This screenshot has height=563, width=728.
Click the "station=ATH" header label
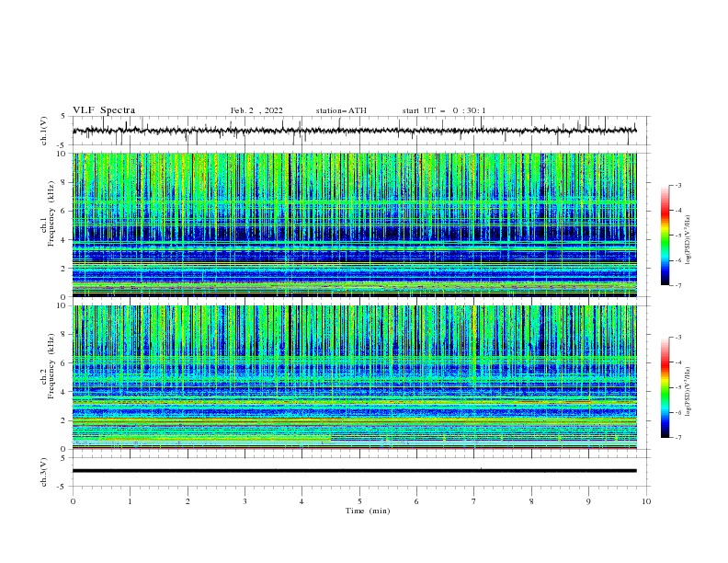(341, 110)
